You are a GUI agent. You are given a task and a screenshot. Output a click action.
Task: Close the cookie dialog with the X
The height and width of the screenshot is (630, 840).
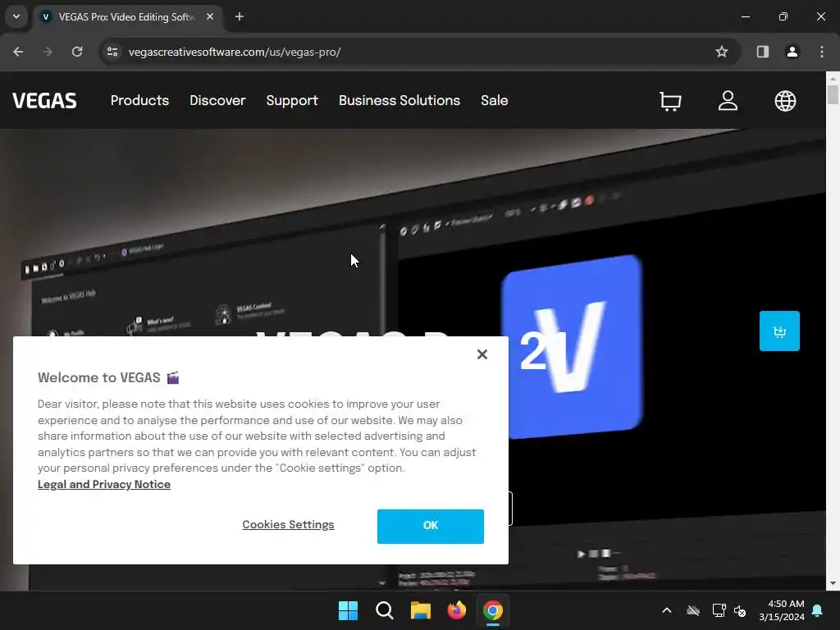[x=482, y=354]
